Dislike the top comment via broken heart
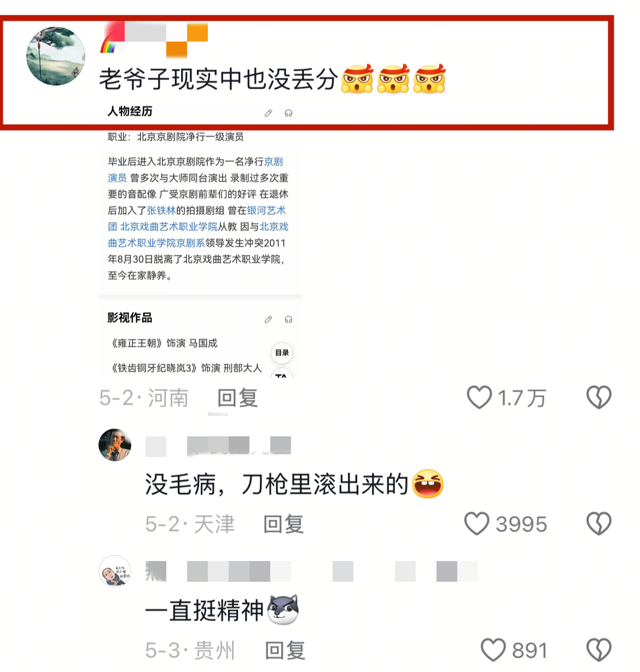Image resolution: width=640 pixels, height=672 pixels. tap(598, 398)
